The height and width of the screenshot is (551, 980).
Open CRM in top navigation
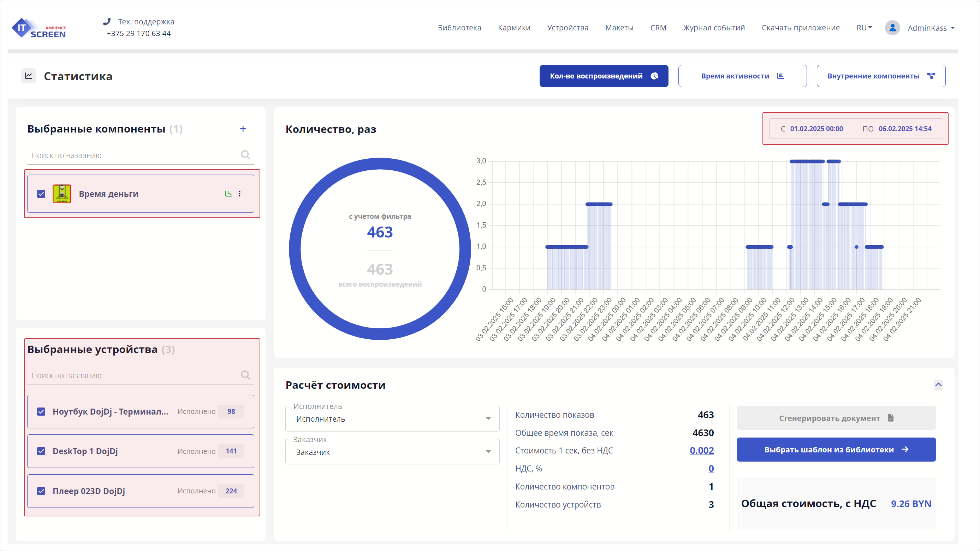click(x=658, y=28)
